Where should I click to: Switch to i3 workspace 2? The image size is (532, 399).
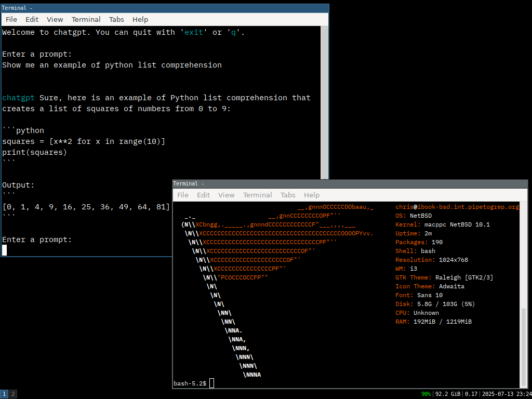pos(13,394)
